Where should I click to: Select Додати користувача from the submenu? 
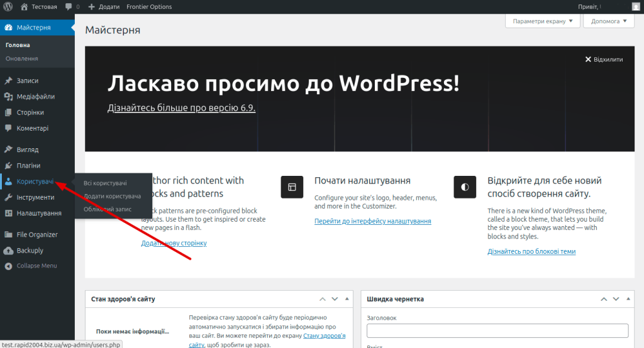click(112, 196)
